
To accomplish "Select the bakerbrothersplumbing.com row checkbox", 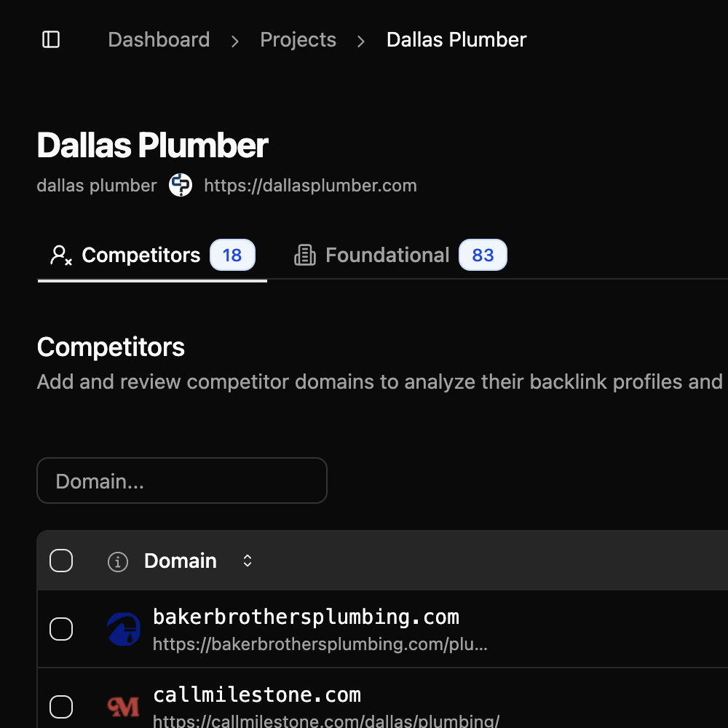I will pos(61,629).
